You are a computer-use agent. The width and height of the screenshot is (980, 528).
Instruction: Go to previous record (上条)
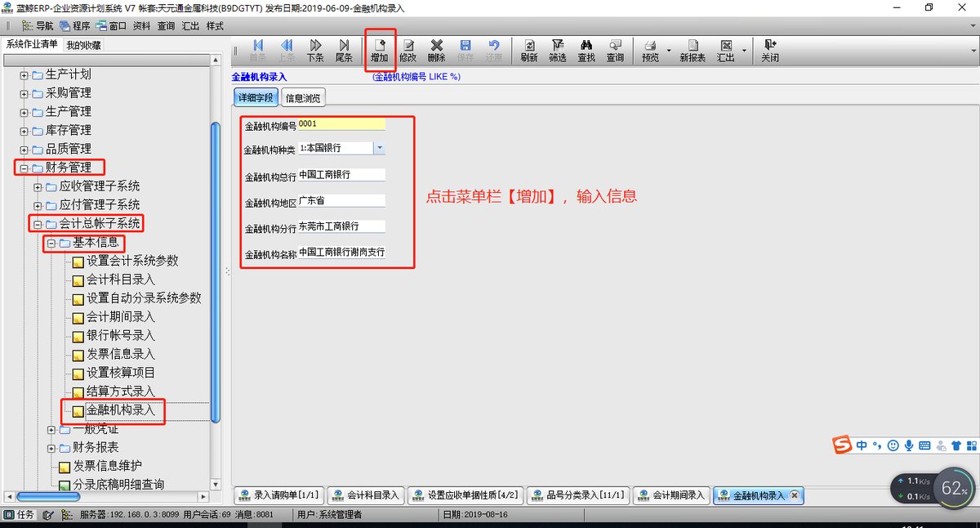tap(287, 51)
